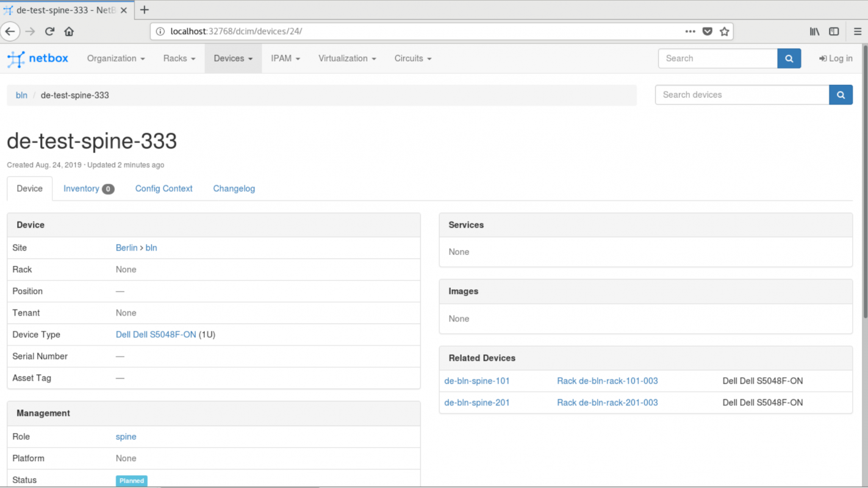
Task: Open a new browser tab
Action: [145, 10]
